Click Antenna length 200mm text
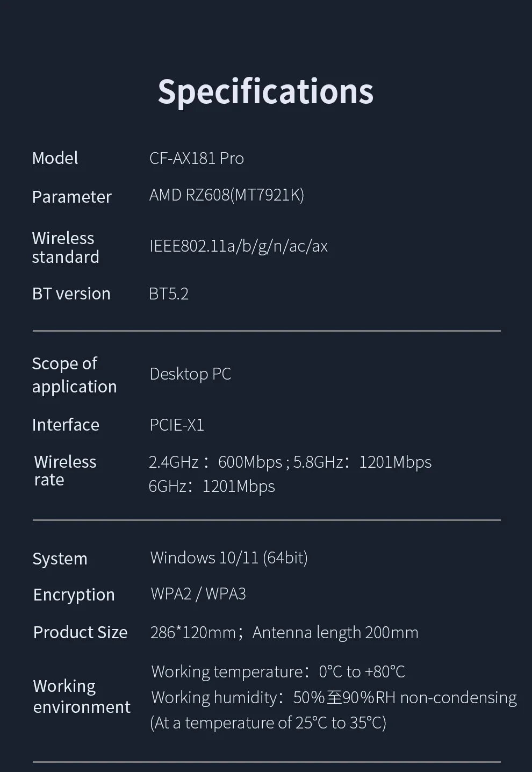The image size is (532, 772). pos(335,632)
